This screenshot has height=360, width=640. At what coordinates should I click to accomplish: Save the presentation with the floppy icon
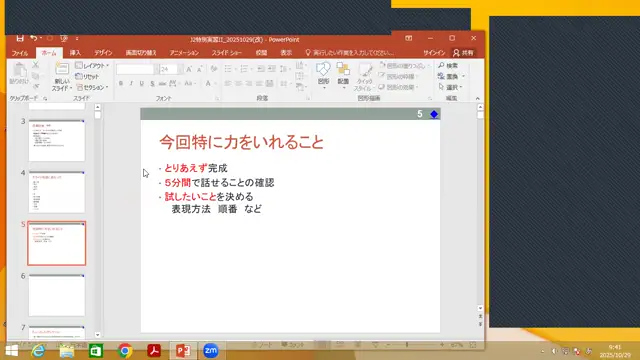[20, 38]
